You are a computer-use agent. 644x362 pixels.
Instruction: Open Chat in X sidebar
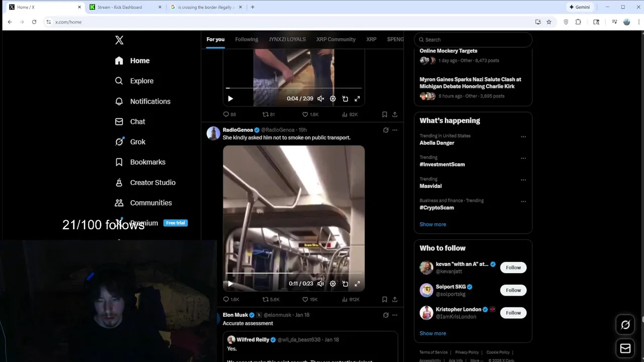[x=130, y=122]
